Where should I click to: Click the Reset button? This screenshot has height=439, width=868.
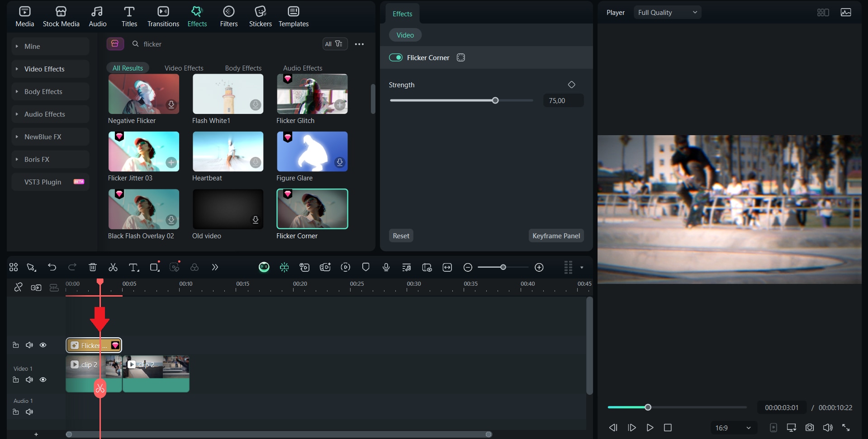pyautogui.click(x=401, y=236)
